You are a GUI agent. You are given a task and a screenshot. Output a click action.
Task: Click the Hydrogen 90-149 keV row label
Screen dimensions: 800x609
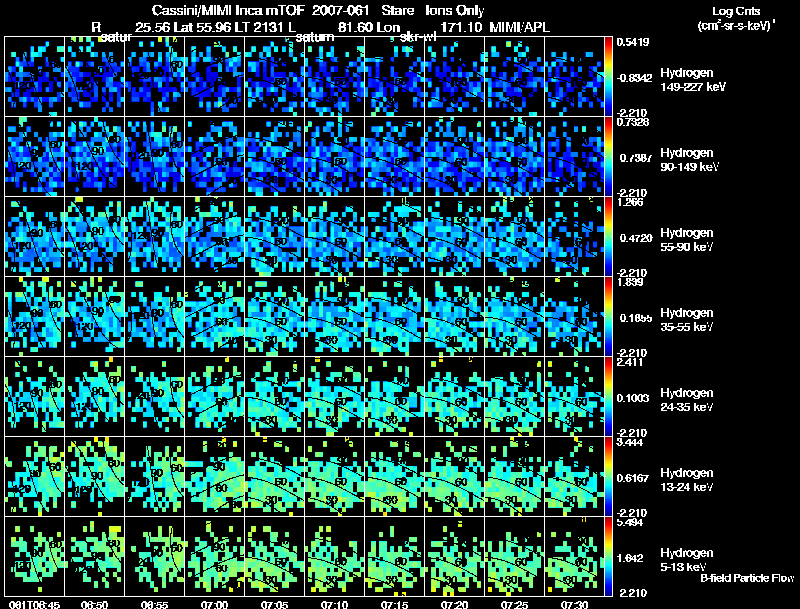689,160
